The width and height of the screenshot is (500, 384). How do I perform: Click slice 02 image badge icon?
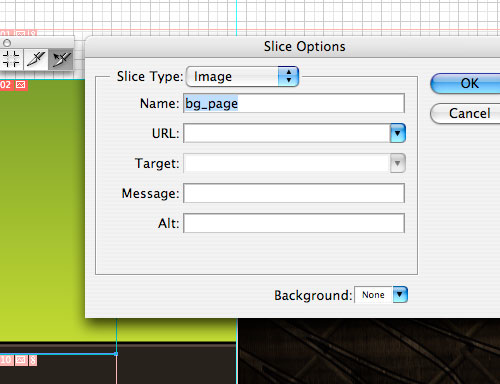coord(21,85)
